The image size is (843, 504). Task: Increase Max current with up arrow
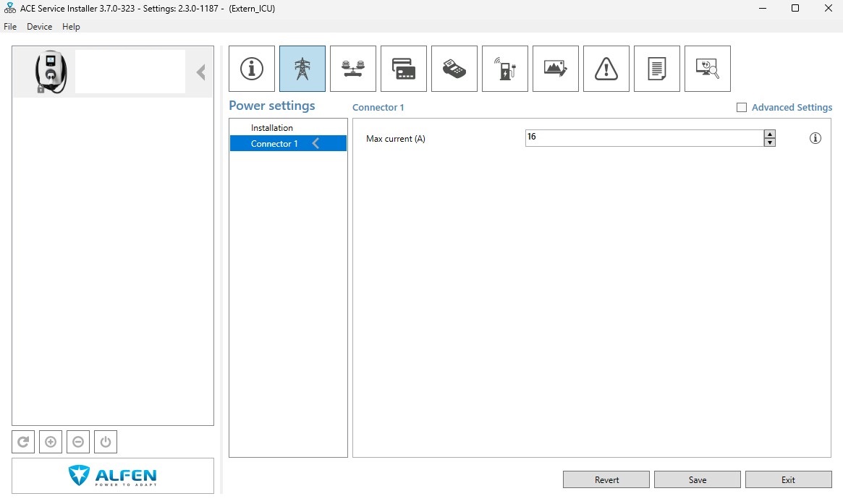click(x=770, y=134)
